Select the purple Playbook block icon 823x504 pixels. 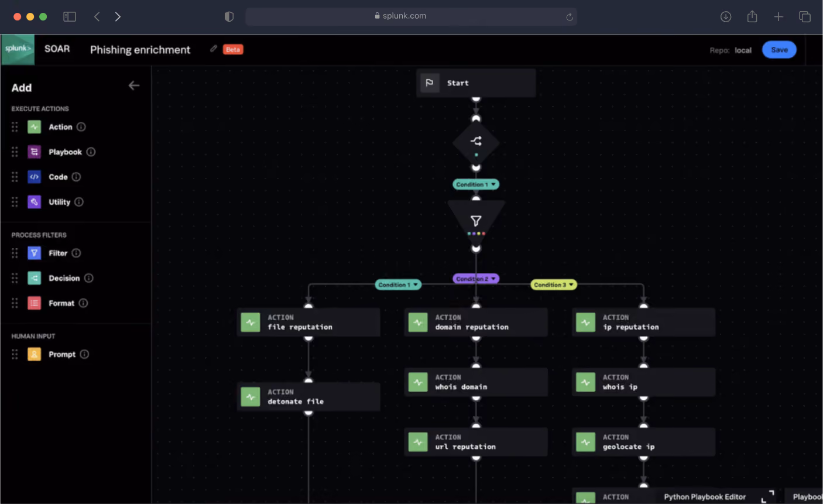click(35, 152)
